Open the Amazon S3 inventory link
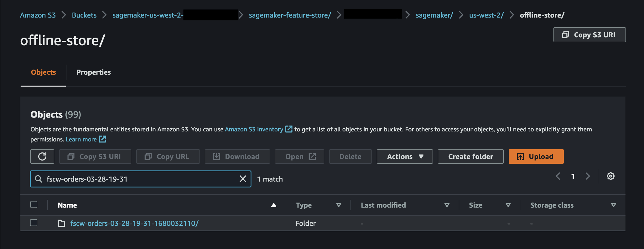 coord(254,129)
